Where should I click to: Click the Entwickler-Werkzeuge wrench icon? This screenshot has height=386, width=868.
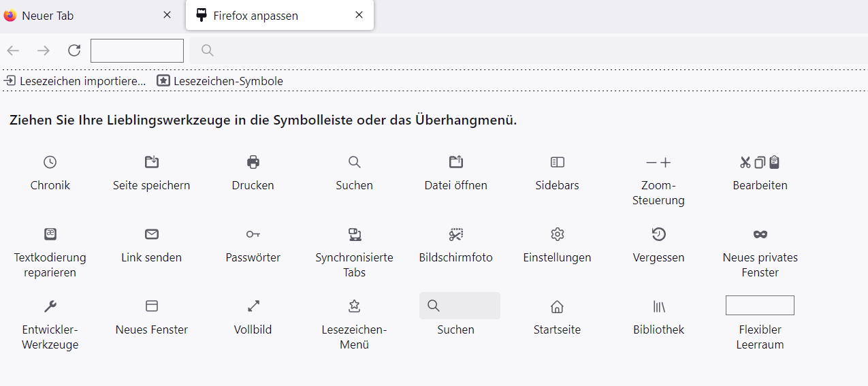(x=50, y=306)
